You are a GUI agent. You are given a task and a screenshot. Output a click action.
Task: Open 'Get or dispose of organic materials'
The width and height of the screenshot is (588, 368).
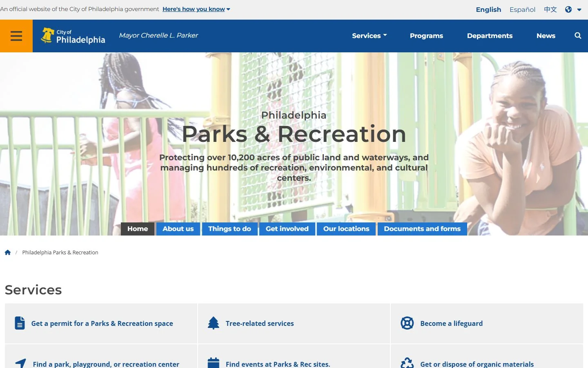tap(477, 364)
